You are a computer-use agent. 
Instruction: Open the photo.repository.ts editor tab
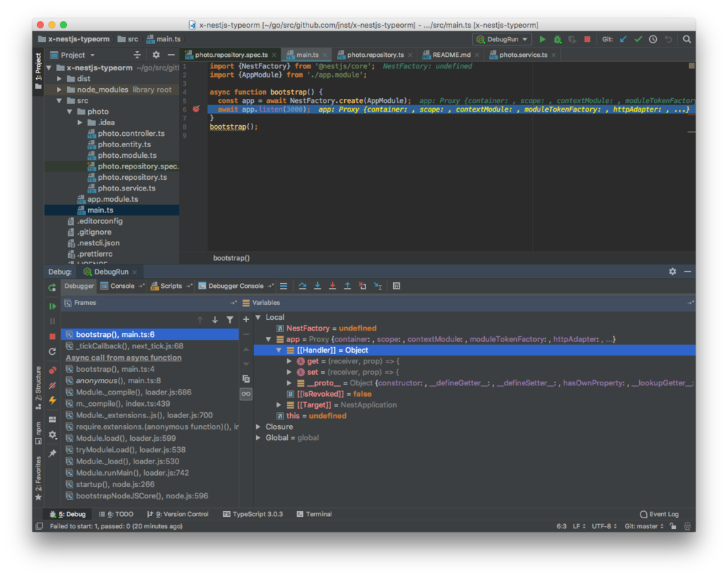click(x=375, y=54)
